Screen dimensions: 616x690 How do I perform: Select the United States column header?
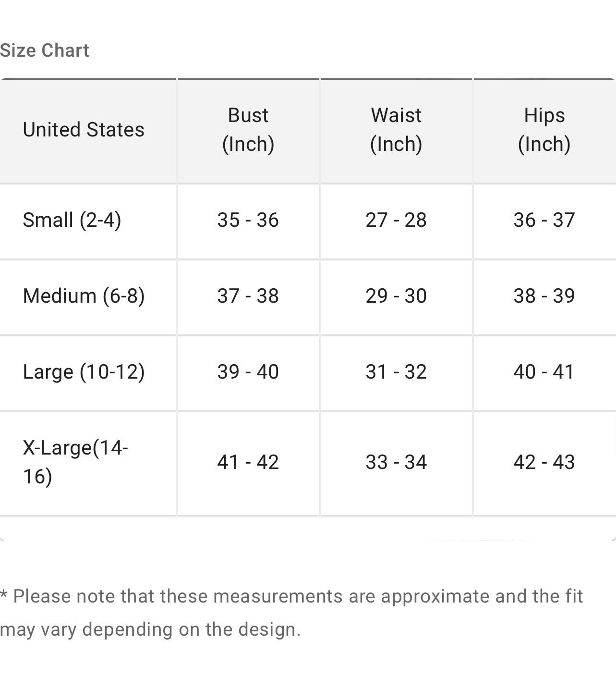(84, 130)
